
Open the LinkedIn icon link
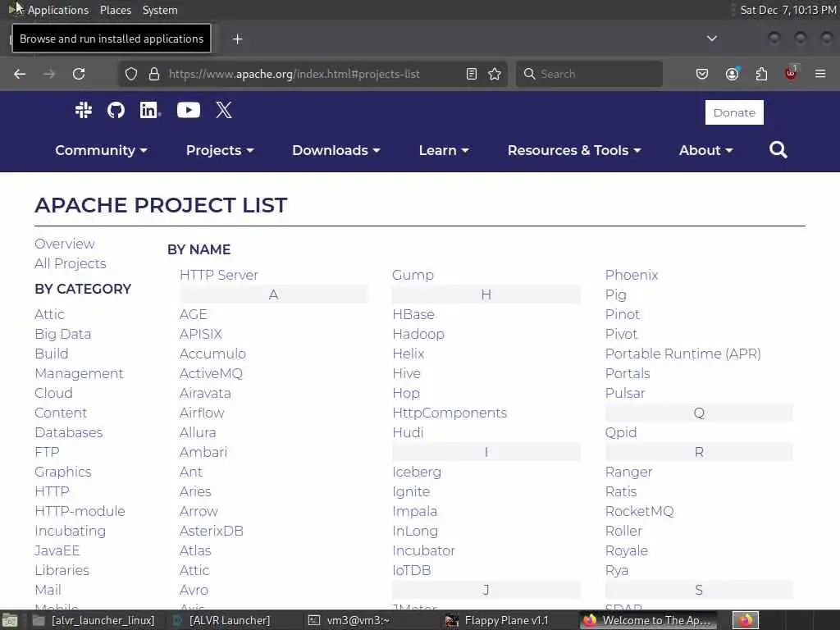point(149,111)
